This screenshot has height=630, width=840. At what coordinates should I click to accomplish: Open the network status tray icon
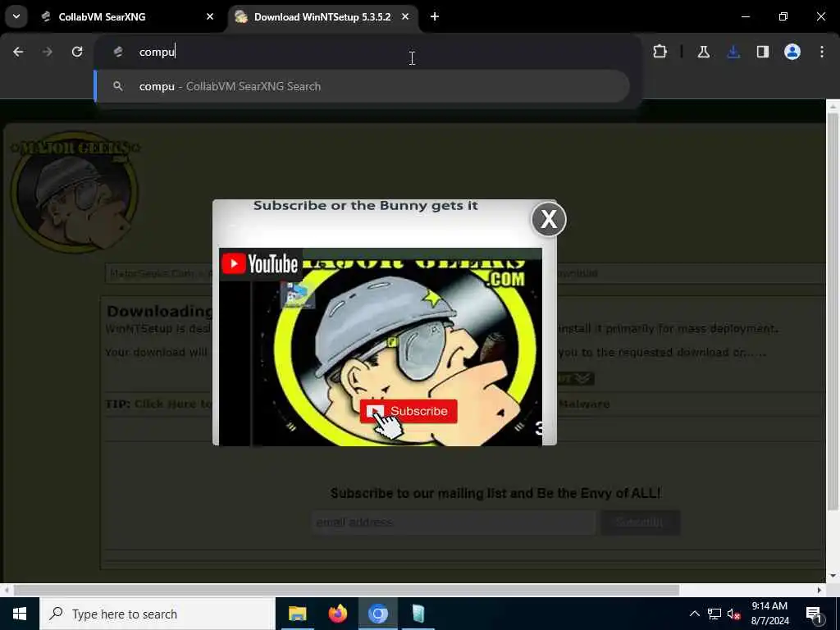pyautogui.click(x=714, y=614)
